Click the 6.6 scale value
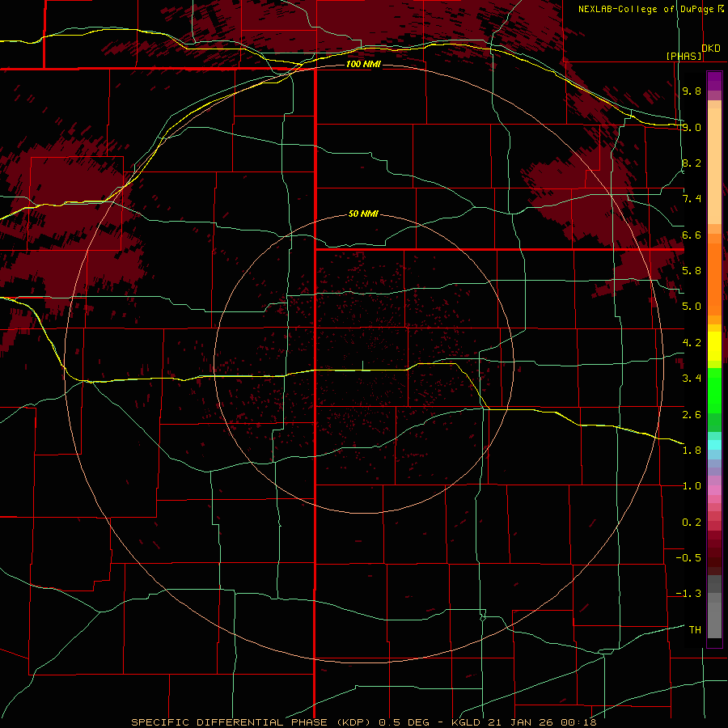The image size is (728, 728). coord(692,235)
